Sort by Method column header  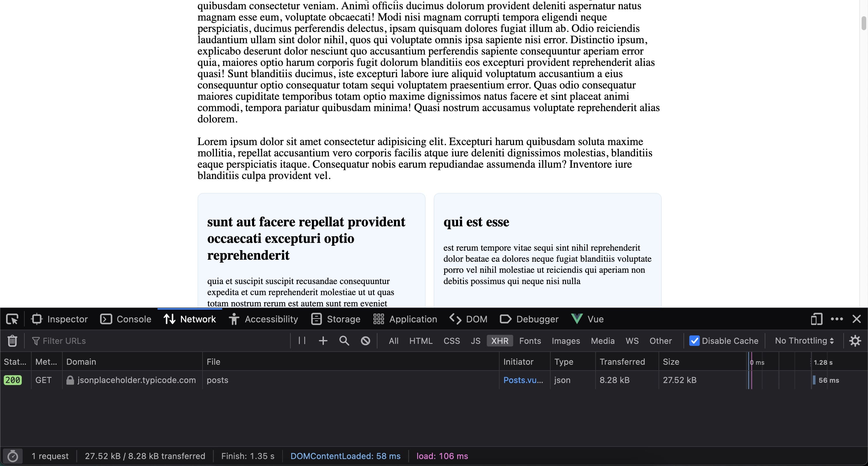[46, 362]
